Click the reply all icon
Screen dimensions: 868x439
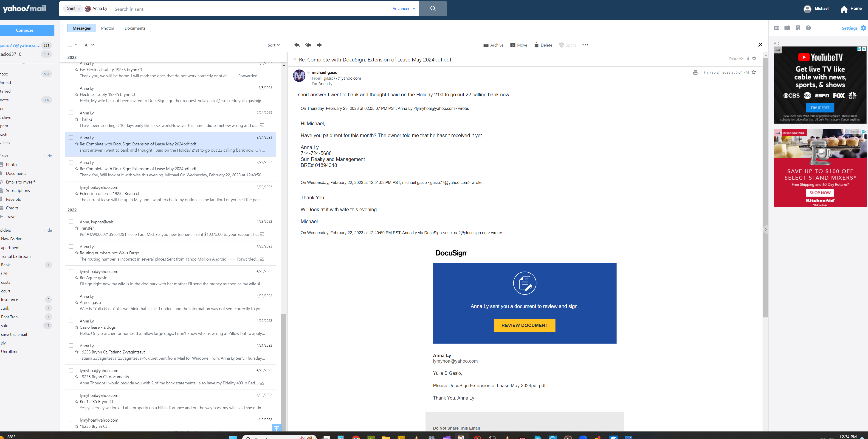pos(308,45)
